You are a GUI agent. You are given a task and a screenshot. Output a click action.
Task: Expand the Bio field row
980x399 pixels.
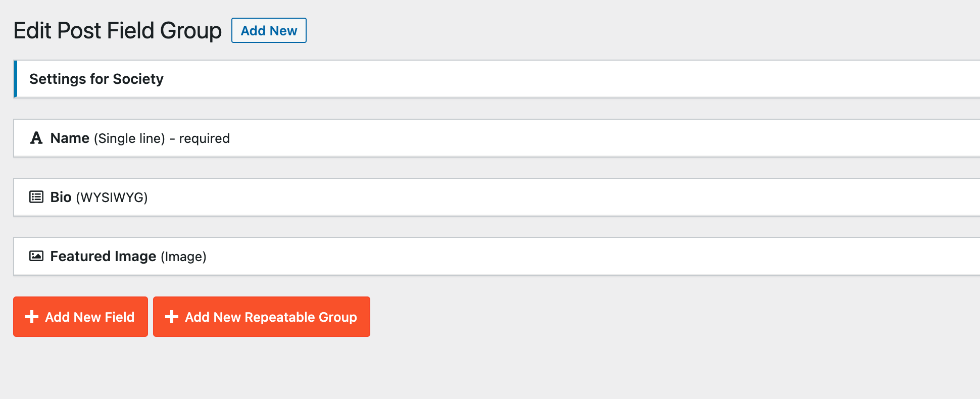497,197
